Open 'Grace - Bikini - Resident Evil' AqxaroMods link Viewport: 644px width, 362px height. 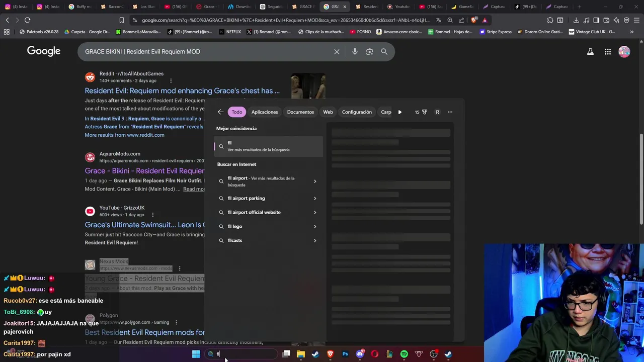click(x=144, y=170)
